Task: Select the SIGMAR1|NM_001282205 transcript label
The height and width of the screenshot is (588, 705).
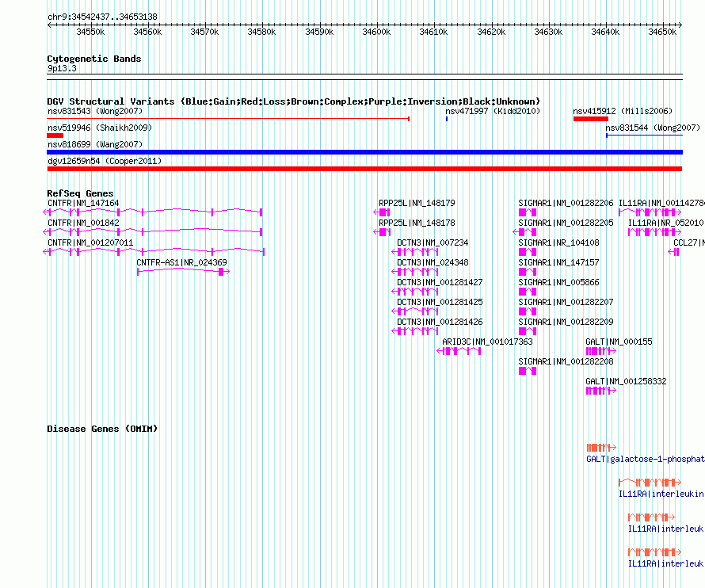Action: 566,223
